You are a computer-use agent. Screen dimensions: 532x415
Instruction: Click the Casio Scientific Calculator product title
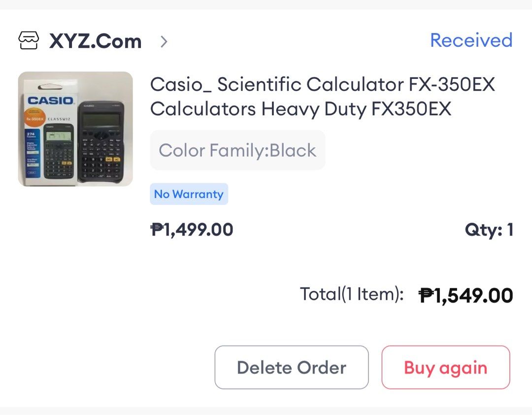(322, 97)
